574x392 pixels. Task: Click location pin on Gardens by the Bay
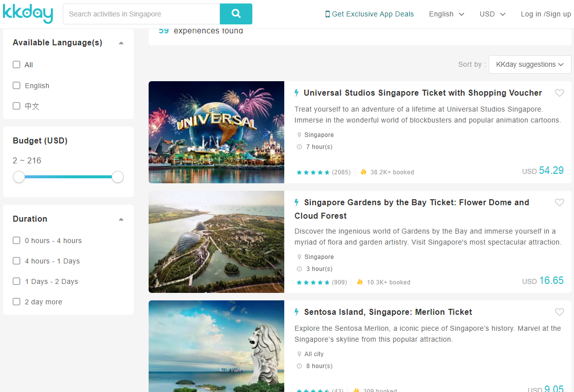[299, 257]
